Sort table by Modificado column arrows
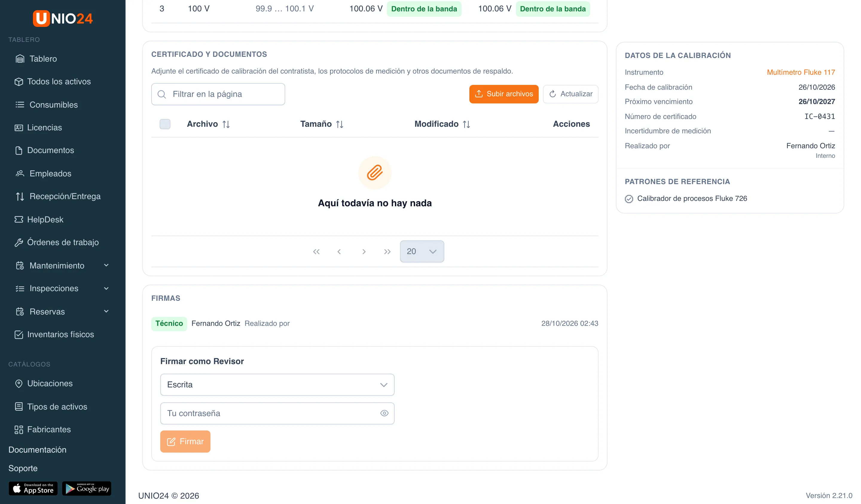 466,124
